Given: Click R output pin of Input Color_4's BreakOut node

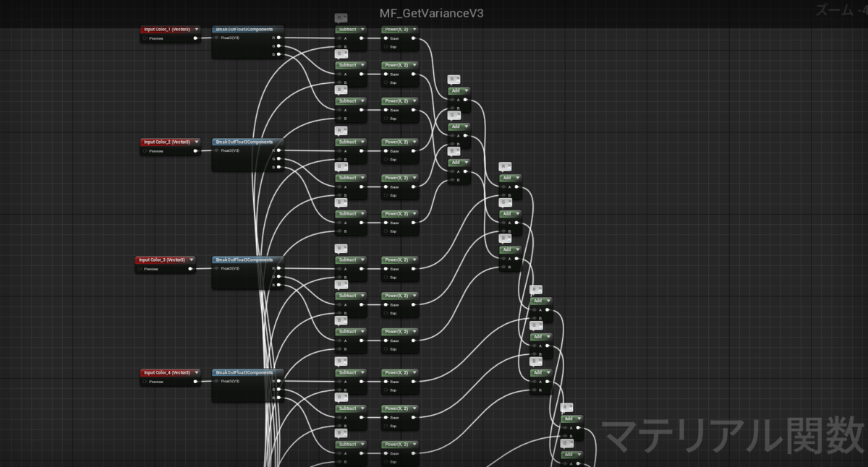Looking at the screenshot, I should pos(279,381).
